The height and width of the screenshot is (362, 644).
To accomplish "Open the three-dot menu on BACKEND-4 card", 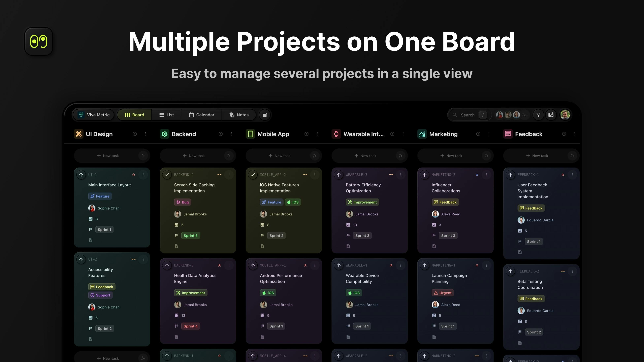I will tap(229, 175).
